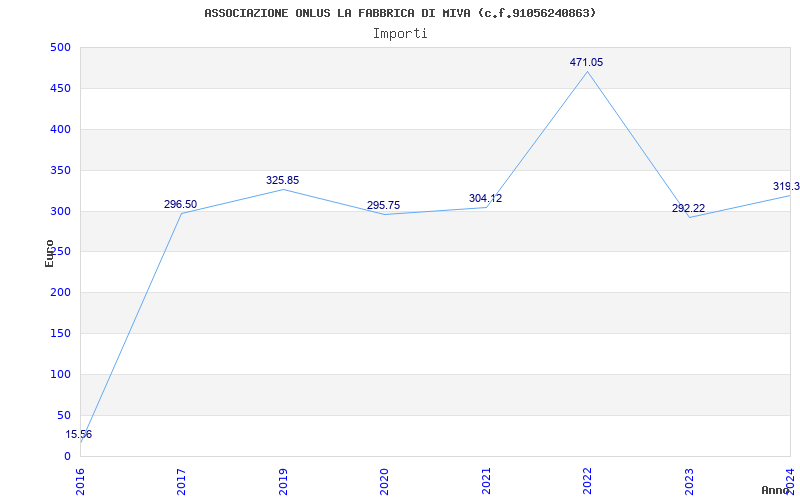
Task: Select the 471.05 peak data label
Action: (x=586, y=63)
